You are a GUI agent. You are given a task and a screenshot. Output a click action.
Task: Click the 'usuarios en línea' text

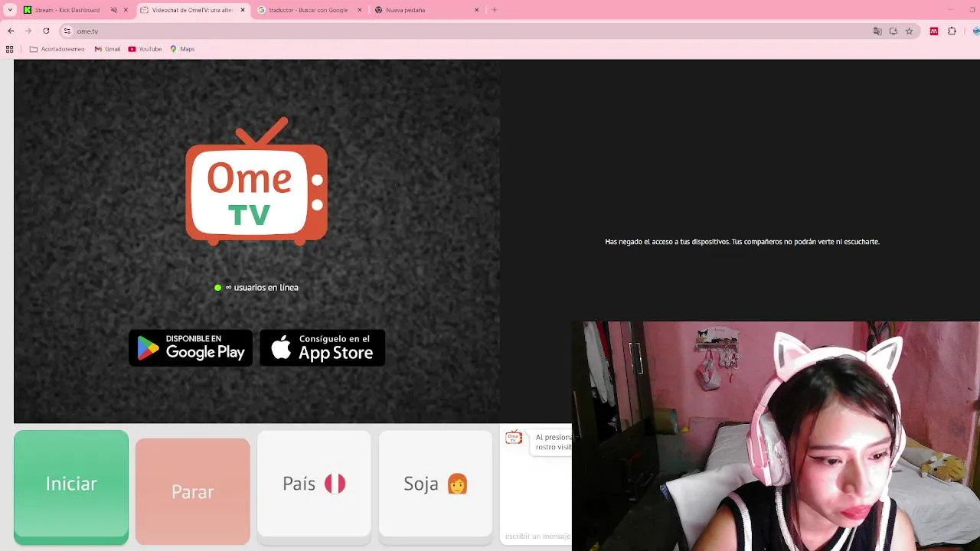point(266,288)
